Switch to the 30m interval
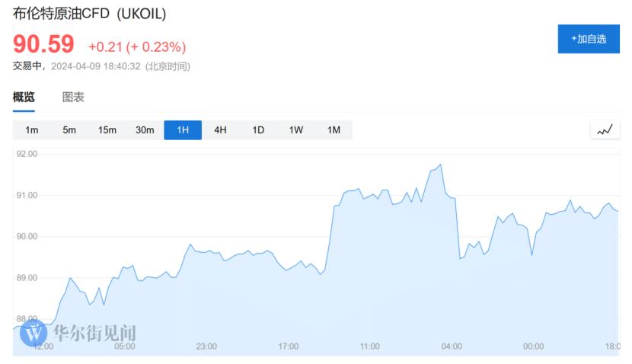632x364 pixels. click(145, 130)
